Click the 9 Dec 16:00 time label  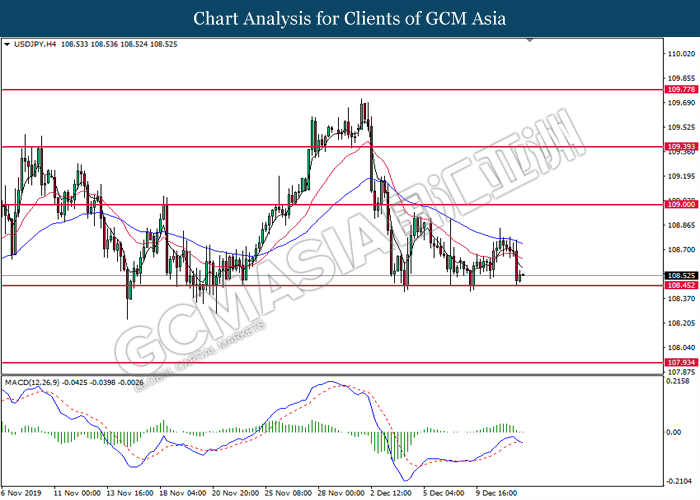pyautogui.click(x=496, y=493)
